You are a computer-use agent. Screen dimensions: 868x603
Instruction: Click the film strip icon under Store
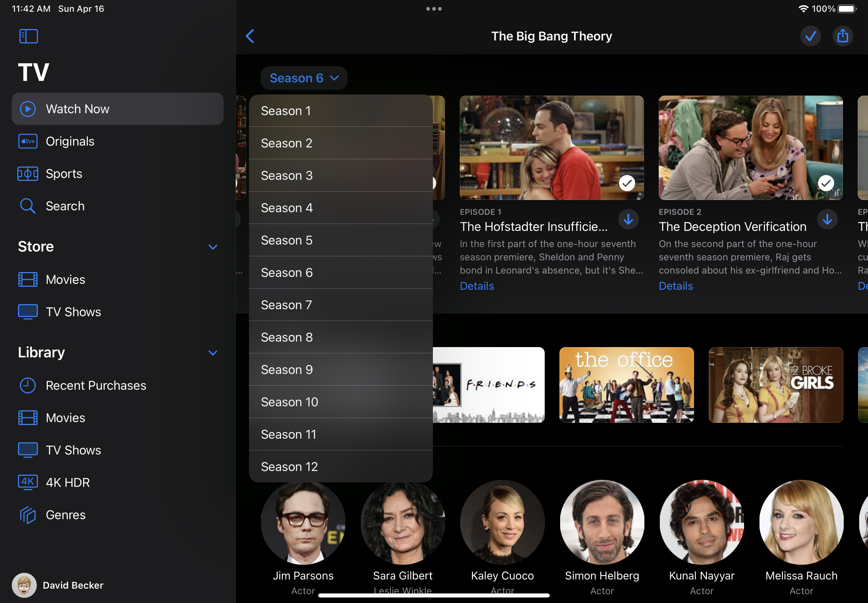(28, 279)
